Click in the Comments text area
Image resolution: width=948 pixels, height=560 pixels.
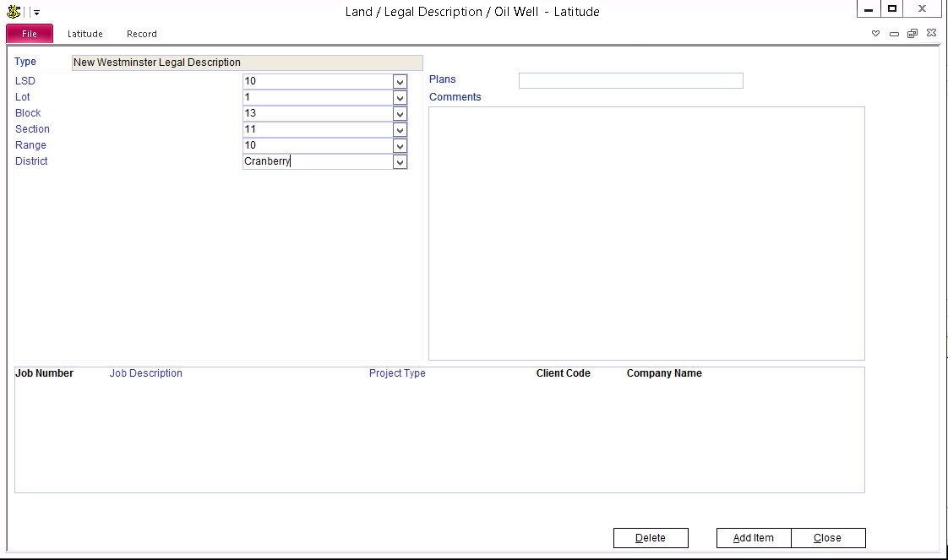[x=646, y=233]
